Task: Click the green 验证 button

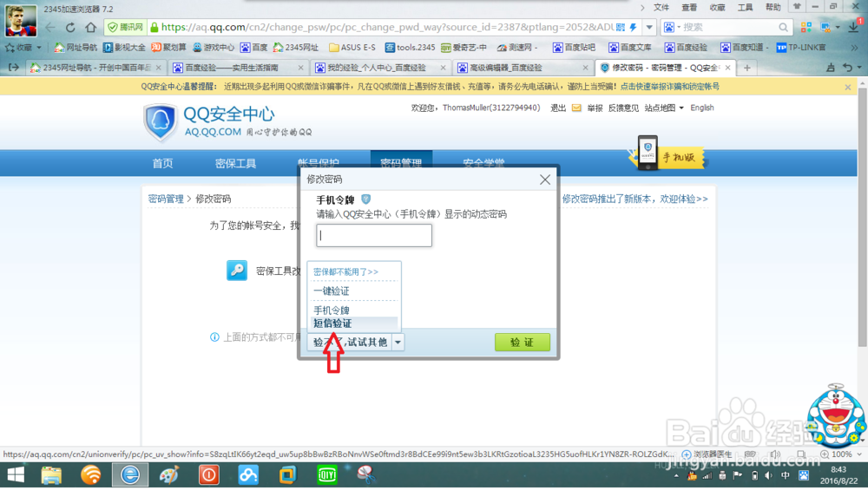Action: point(522,342)
